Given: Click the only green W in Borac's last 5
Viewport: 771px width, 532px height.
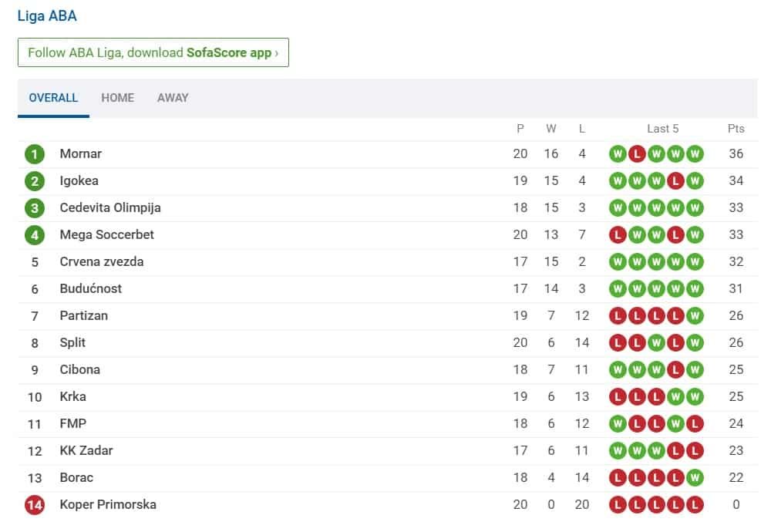Looking at the screenshot, I should point(695,478).
